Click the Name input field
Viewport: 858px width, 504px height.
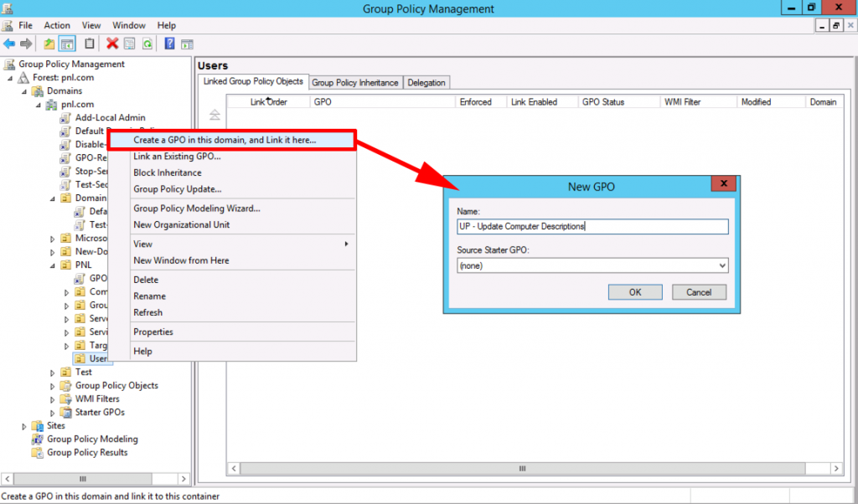point(592,226)
